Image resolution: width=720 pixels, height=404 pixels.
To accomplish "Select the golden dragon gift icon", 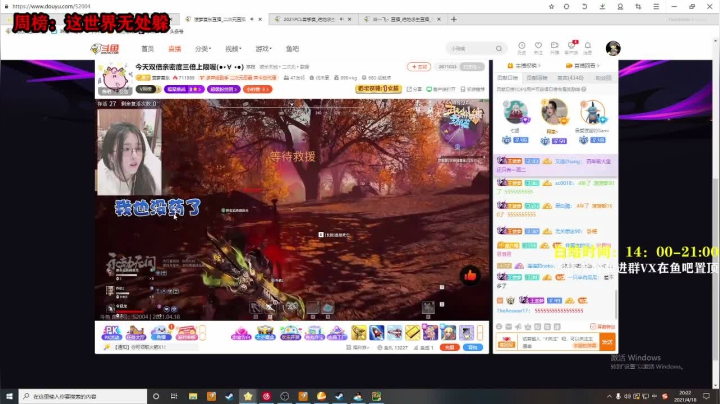I will (x=359, y=332).
